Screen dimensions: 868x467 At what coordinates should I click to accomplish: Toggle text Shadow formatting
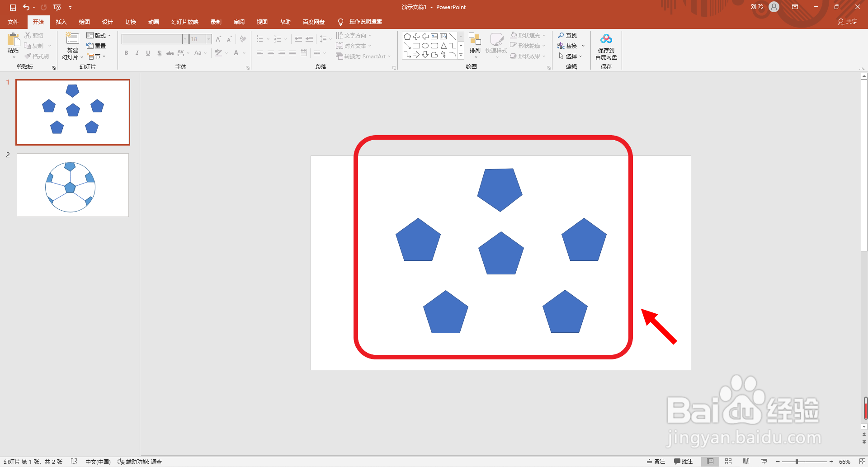(159, 53)
